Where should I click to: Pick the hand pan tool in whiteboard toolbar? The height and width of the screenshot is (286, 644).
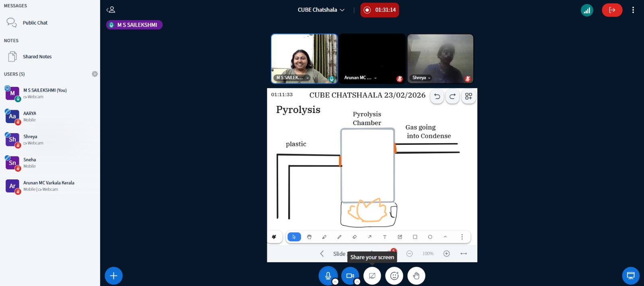click(x=309, y=237)
